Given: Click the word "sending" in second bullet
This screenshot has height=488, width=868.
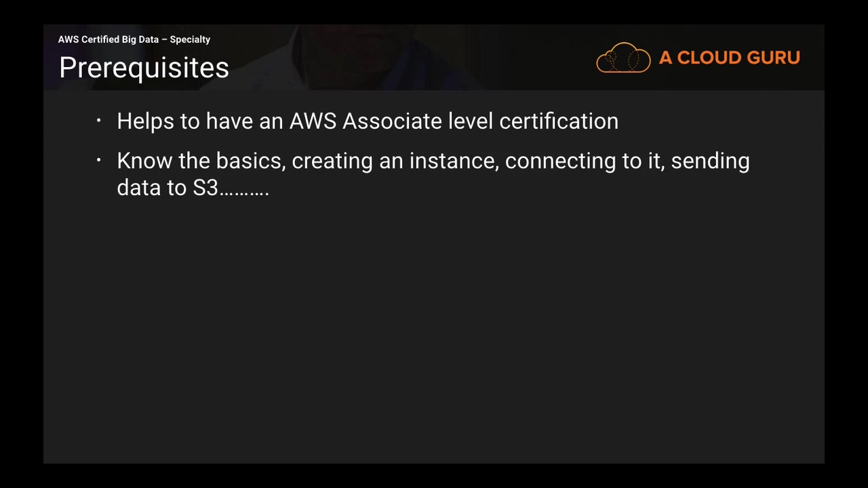Looking at the screenshot, I should click(710, 161).
